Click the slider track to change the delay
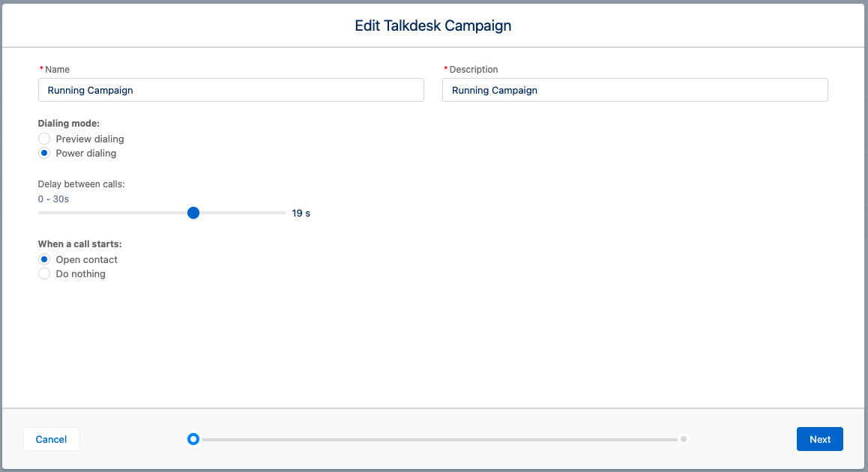Viewport: 868px width, 472px height. pyautogui.click(x=247, y=213)
